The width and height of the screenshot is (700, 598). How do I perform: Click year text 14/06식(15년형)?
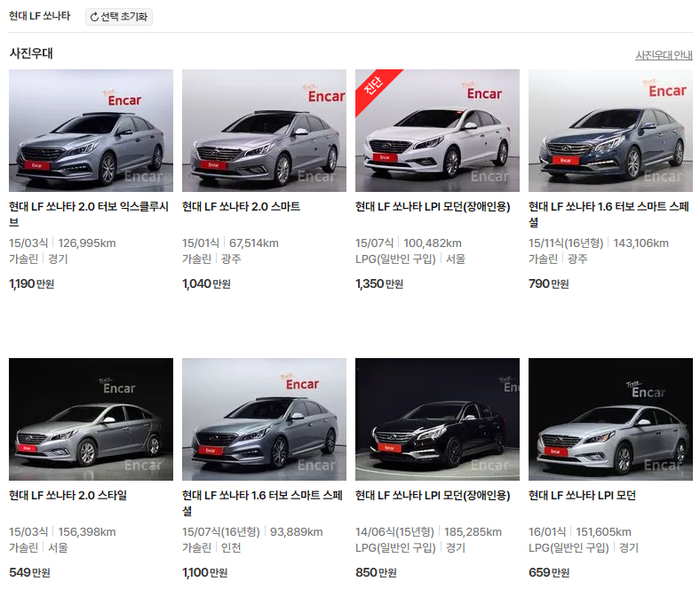394,532
